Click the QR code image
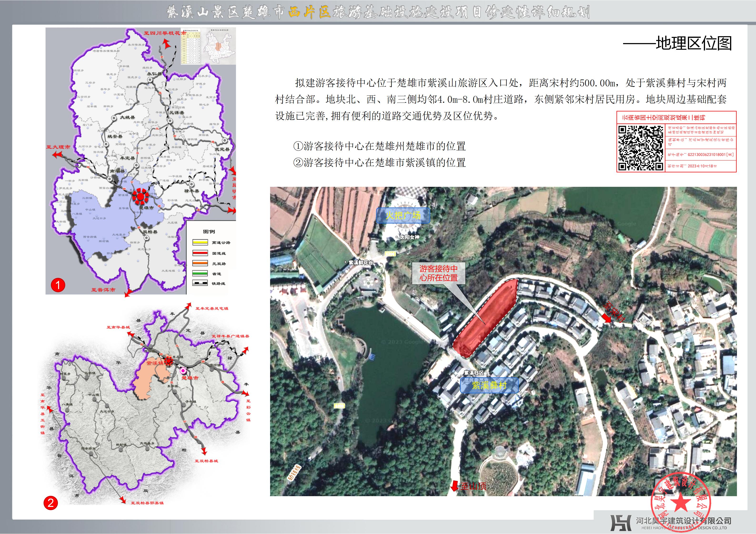The width and height of the screenshot is (756, 534). [x=640, y=148]
